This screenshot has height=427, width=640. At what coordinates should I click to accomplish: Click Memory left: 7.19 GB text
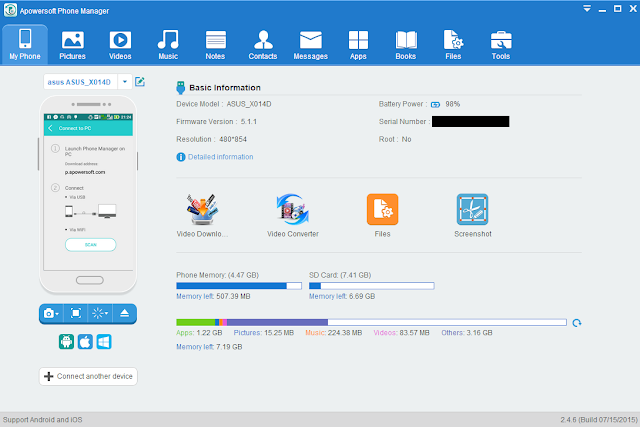[209, 347]
